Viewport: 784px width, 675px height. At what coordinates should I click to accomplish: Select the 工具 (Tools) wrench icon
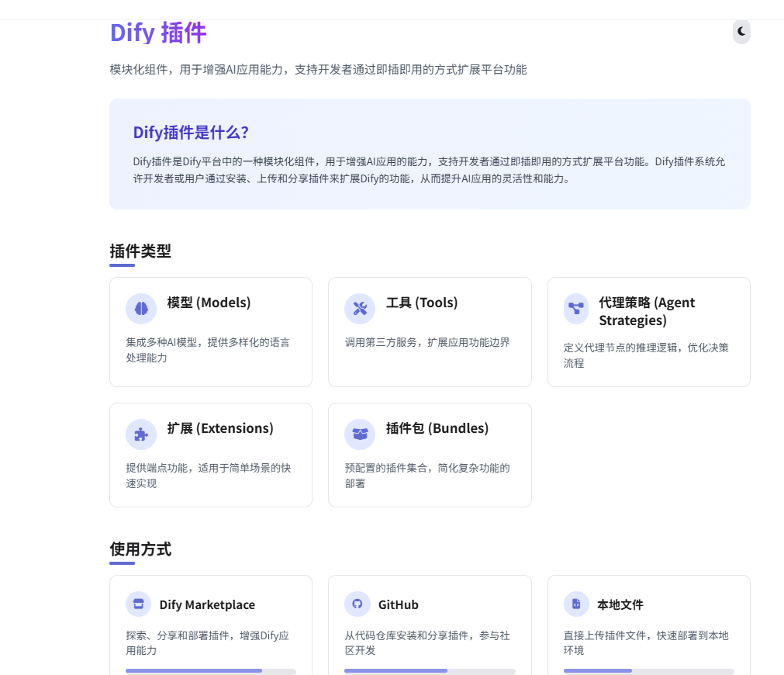click(x=359, y=308)
